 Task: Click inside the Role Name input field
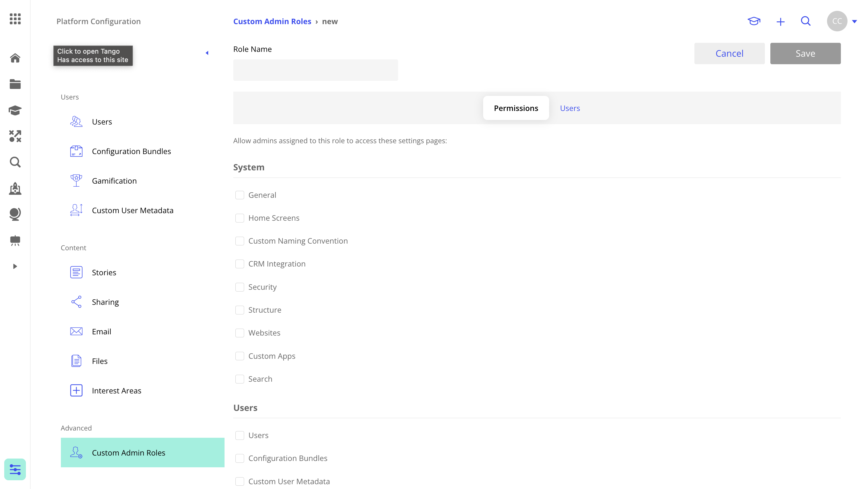315,70
